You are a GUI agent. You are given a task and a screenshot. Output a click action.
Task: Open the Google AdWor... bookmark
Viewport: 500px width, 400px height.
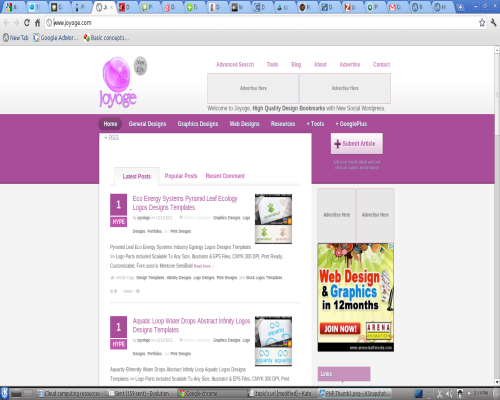click(x=56, y=38)
